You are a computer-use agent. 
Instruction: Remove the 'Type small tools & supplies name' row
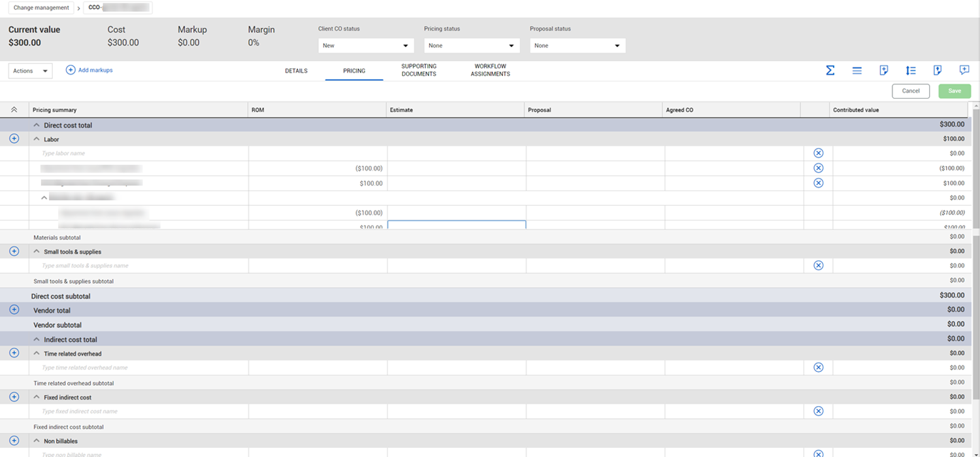pyautogui.click(x=819, y=265)
